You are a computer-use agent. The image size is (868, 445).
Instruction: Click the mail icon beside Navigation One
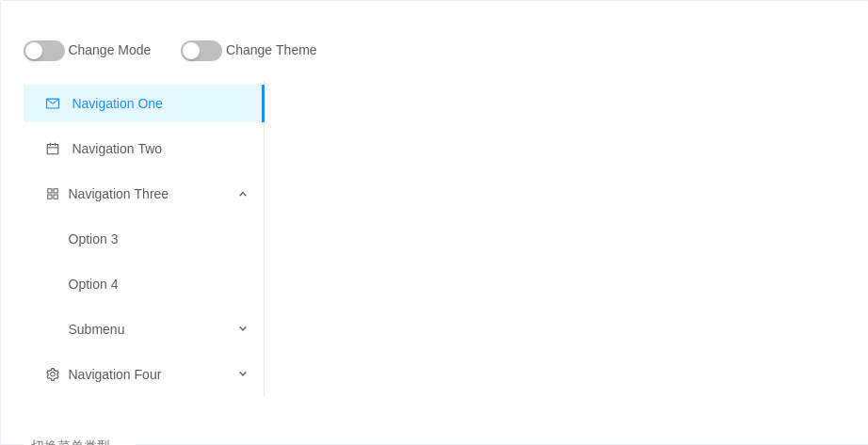click(53, 103)
